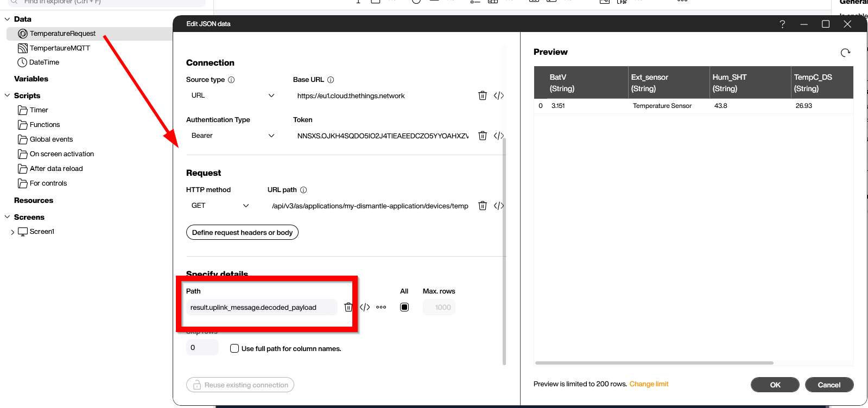Open the Change limit link

649,384
